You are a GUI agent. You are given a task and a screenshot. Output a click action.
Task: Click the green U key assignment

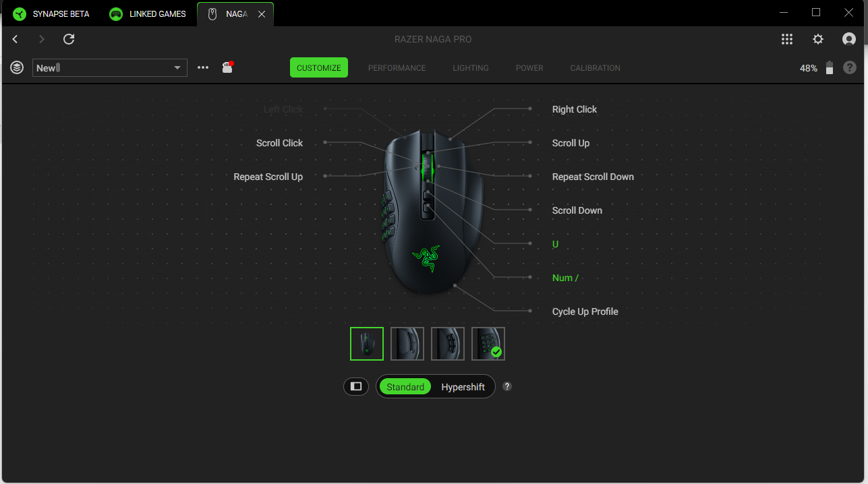coord(555,244)
